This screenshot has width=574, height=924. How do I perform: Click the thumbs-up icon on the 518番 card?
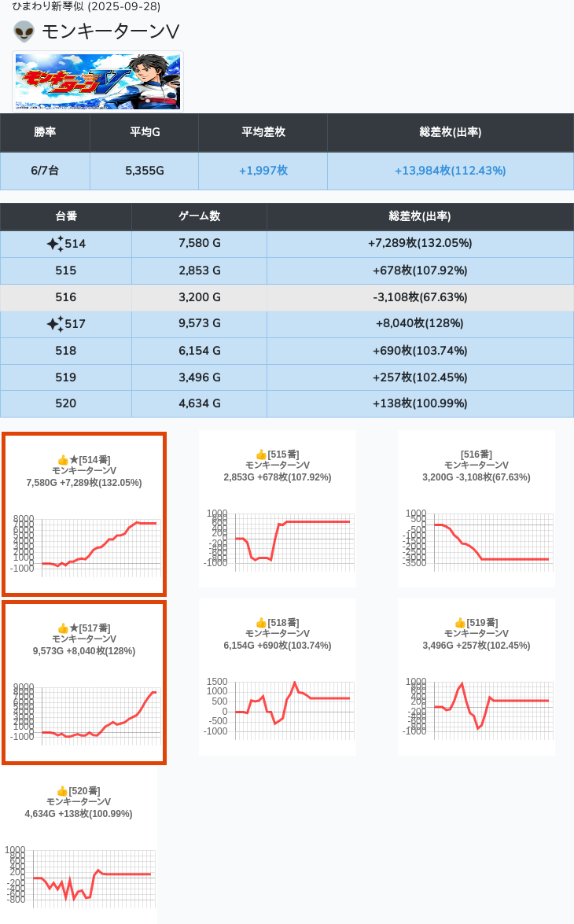[x=261, y=623]
